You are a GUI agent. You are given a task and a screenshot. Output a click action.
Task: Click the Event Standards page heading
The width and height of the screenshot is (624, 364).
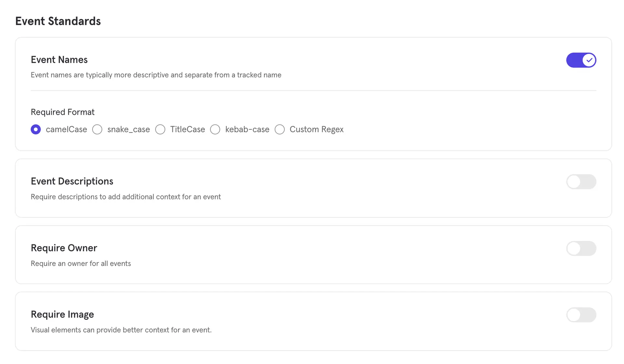[58, 21]
